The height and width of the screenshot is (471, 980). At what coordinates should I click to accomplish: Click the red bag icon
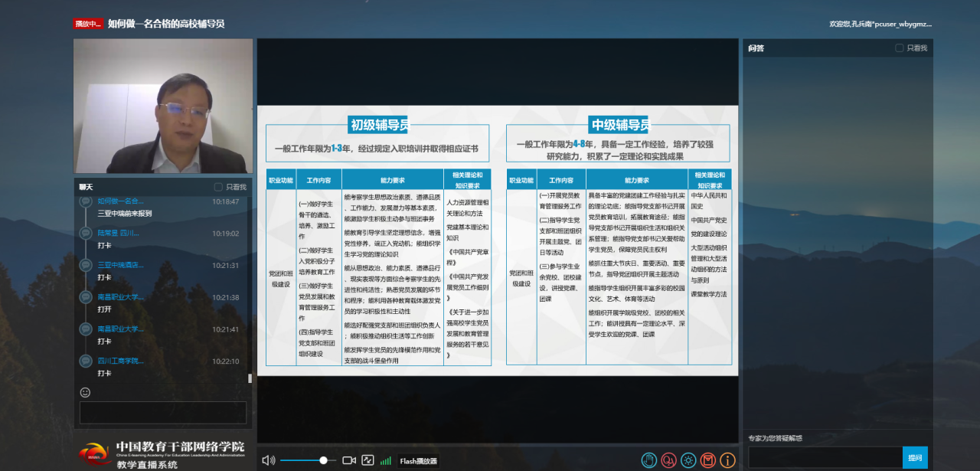[708, 460]
